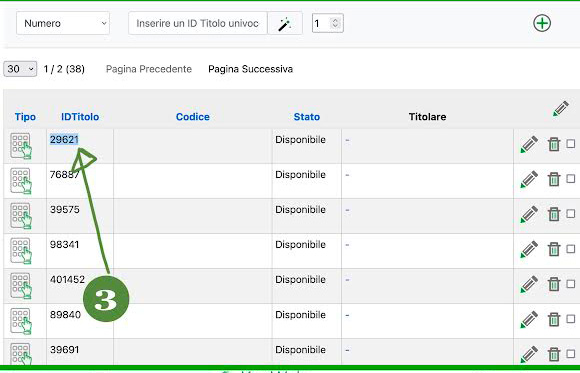Click Disponibile status in row 98341
This screenshot has height=373, width=580.
pos(300,245)
